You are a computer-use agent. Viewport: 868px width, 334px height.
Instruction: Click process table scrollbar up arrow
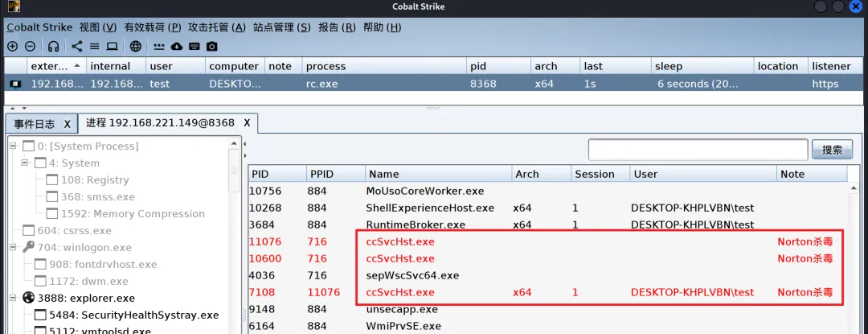[853, 189]
